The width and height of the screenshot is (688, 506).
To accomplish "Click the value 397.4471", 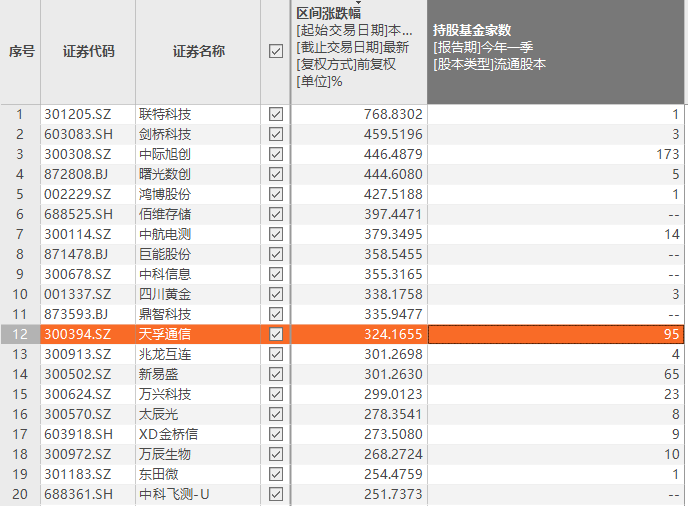I will coord(393,214).
